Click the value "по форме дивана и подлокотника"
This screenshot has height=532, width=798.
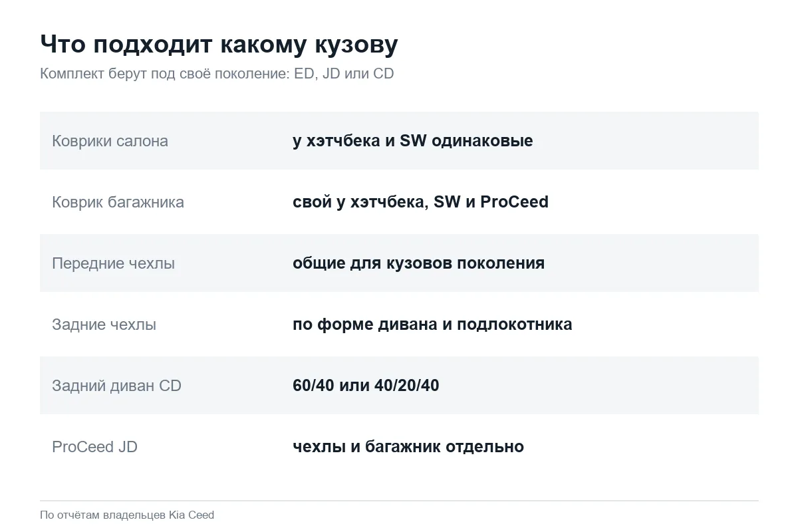[432, 325]
